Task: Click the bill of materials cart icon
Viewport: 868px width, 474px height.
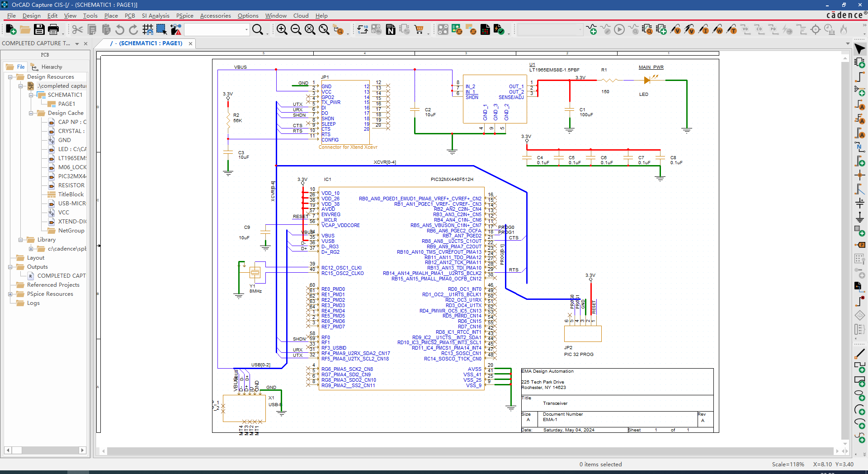Action: [419, 30]
